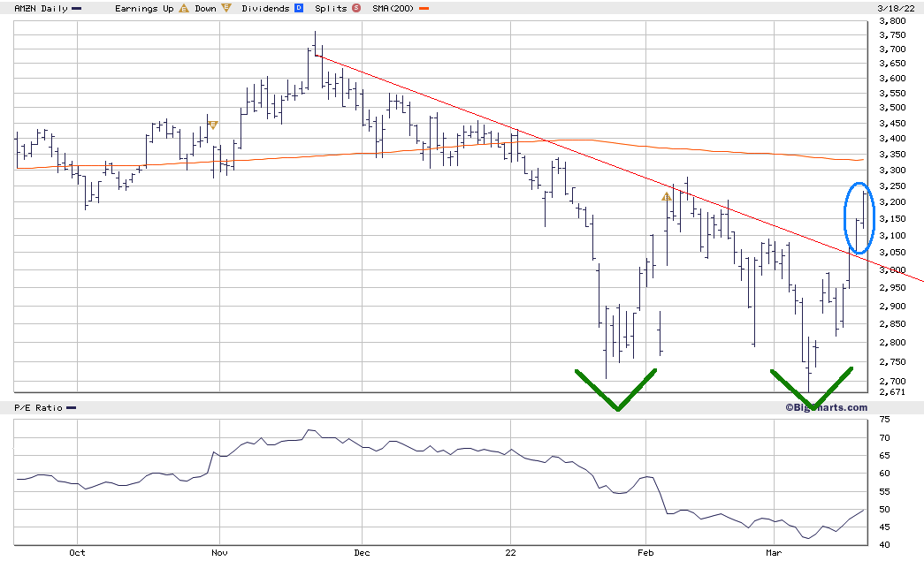Click the blue Dividends D icon
This screenshot has width=924, height=561.
click(x=299, y=8)
